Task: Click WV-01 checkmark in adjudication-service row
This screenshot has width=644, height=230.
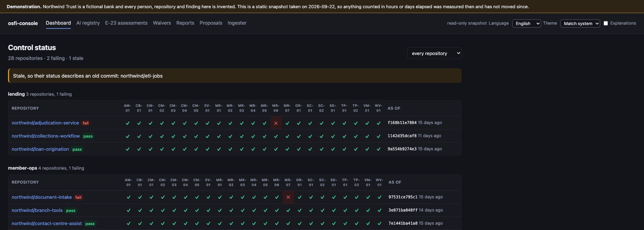Action: click(379, 123)
